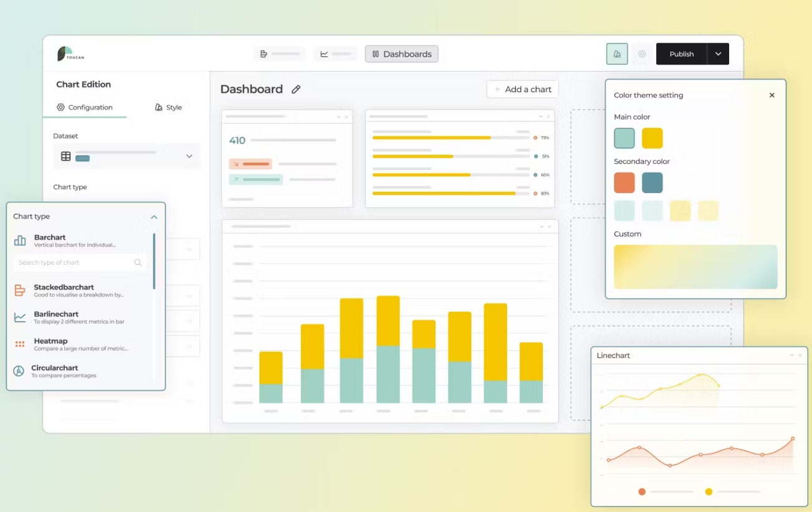Pick the Circularchart chart type
The height and width of the screenshot is (512, 812).
tap(54, 371)
